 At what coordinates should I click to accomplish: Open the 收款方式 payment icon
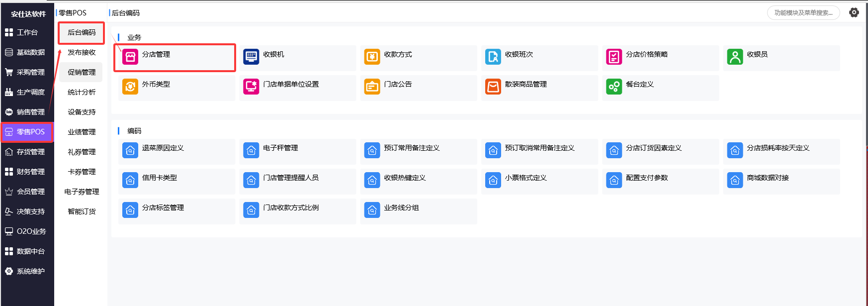coord(372,57)
